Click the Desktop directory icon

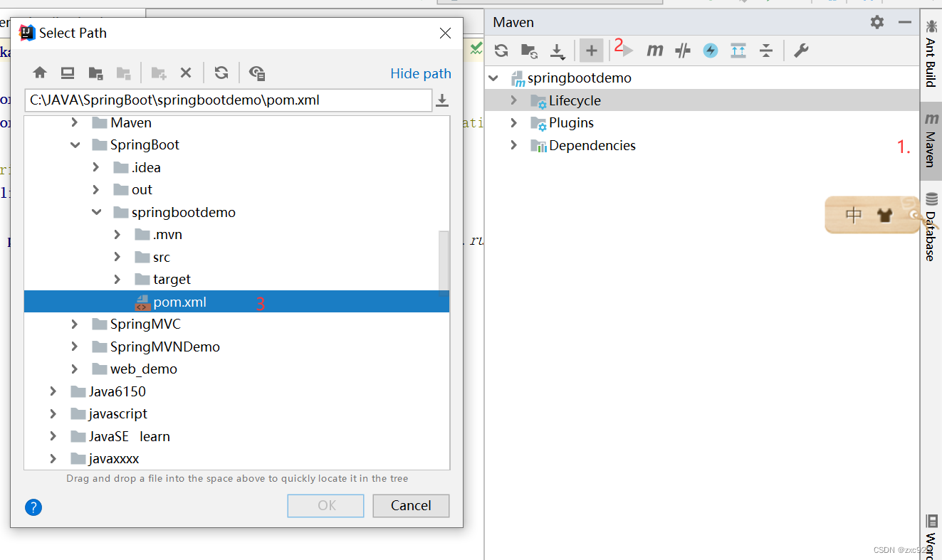(68, 73)
